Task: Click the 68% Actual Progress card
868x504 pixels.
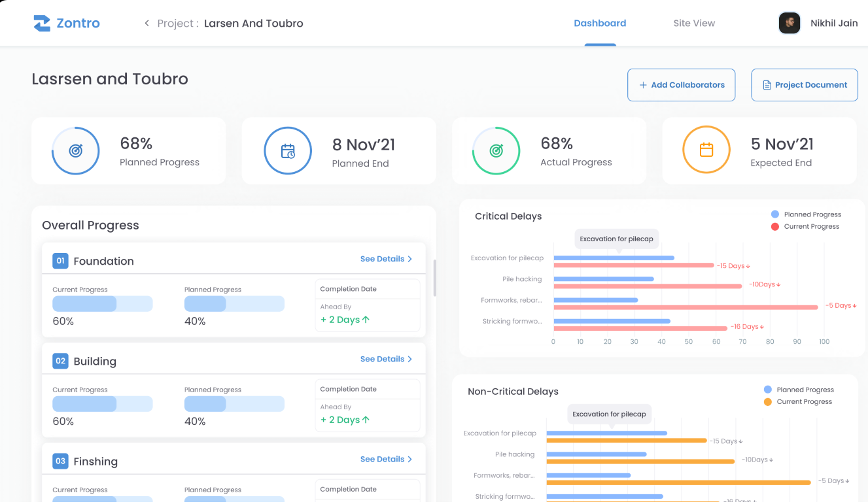Action: coord(549,151)
